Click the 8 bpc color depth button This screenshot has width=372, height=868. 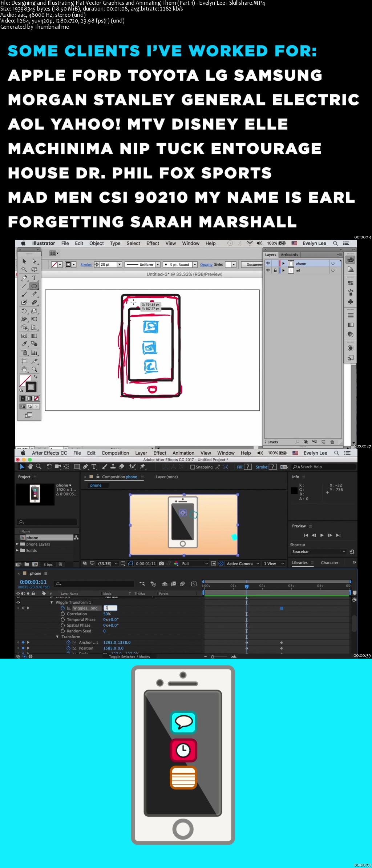pyautogui.click(x=48, y=564)
